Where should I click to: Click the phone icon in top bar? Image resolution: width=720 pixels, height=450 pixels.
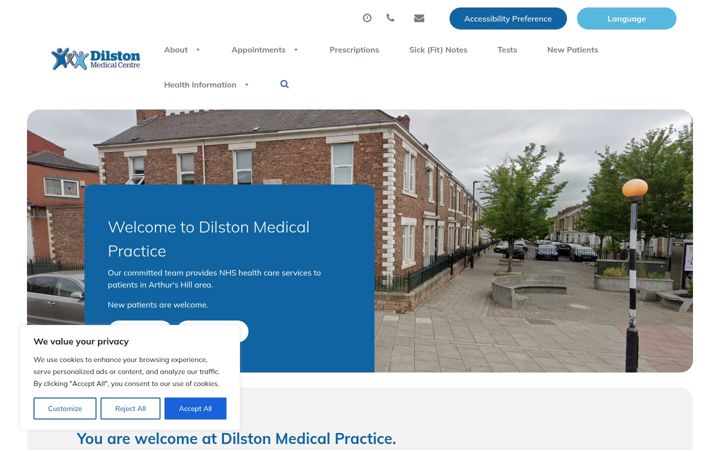tap(390, 18)
